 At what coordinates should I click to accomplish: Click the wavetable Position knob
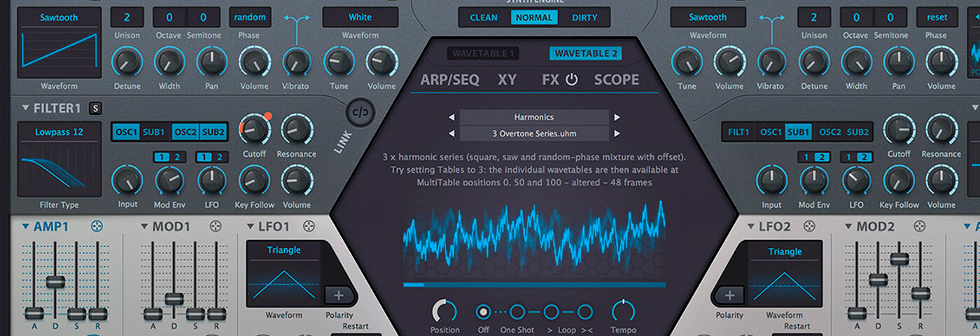coord(444,311)
